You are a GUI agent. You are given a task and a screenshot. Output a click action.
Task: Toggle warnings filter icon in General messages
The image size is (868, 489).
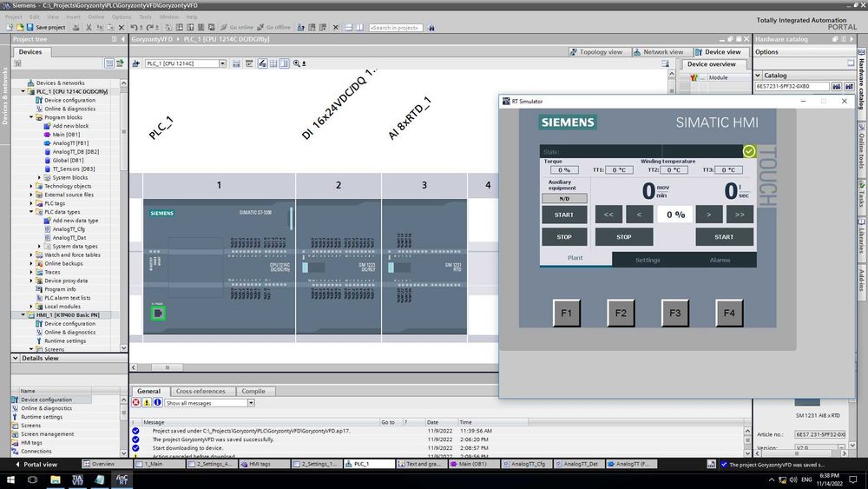click(x=147, y=403)
